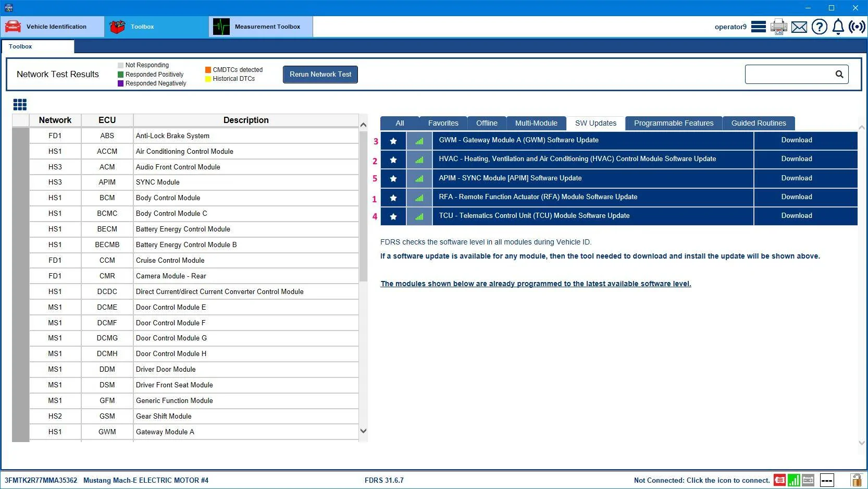
Task: Click signal bars icon on the GWM row
Action: 419,141
